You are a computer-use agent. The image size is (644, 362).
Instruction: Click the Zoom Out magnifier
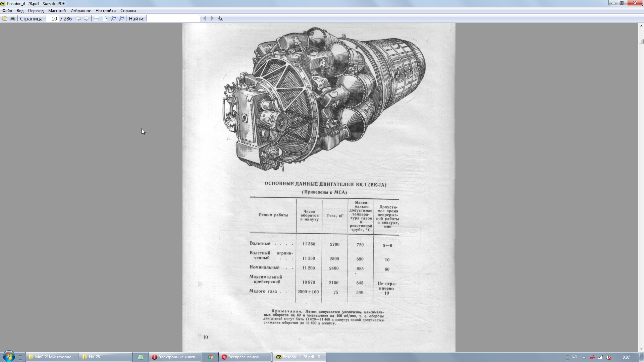113,18
